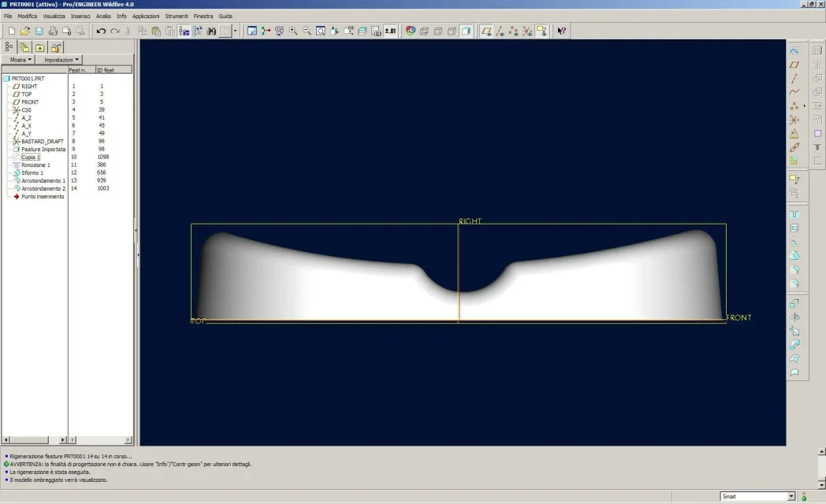Viewport: 826px width, 504px height.
Task: Zoom in with the magnifier plus icon
Action: point(293,31)
